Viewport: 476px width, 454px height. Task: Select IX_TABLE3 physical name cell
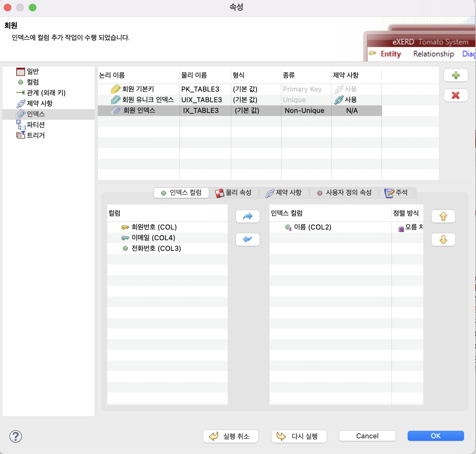pos(205,111)
